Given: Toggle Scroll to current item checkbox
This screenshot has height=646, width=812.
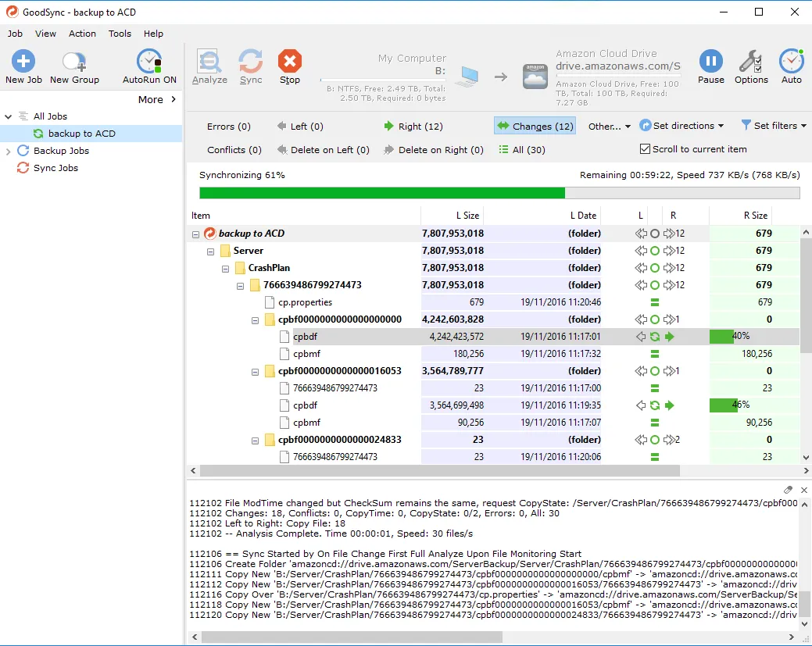Looking at the screenshot, I should click(x=645, y=149).
